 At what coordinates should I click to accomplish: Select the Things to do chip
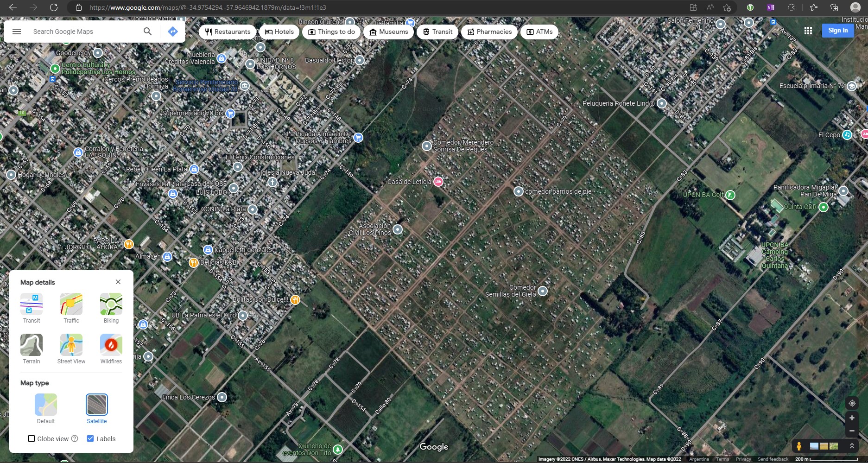click(x=332, y=32)
